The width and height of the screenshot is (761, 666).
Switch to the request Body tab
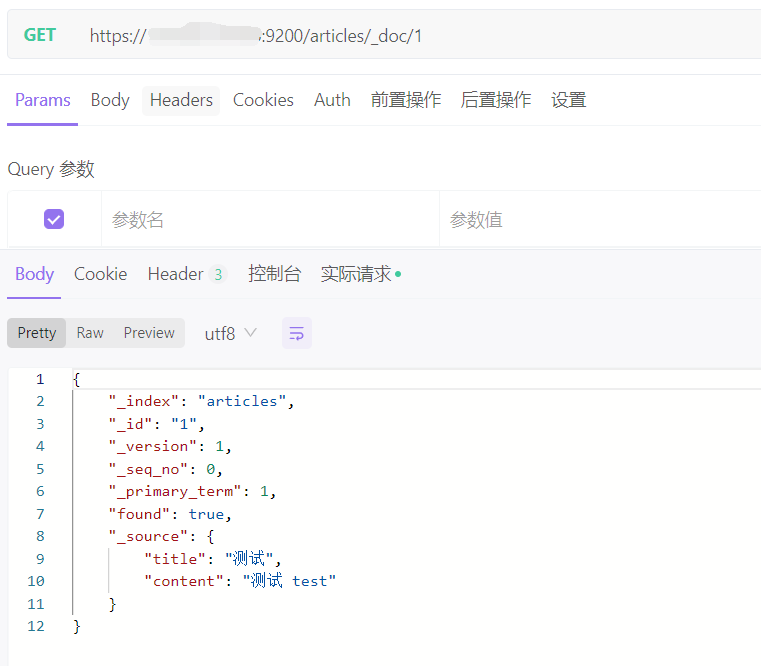coord(110,100)
